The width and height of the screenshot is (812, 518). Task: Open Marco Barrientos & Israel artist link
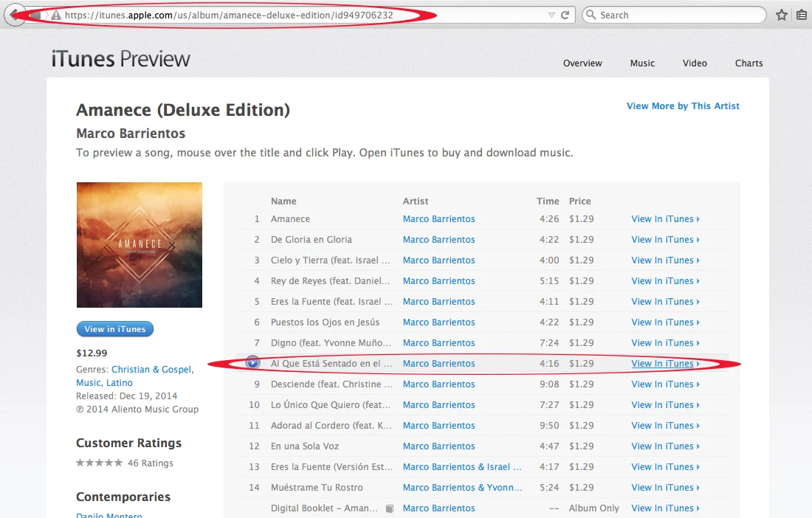[x=462, y=467]
